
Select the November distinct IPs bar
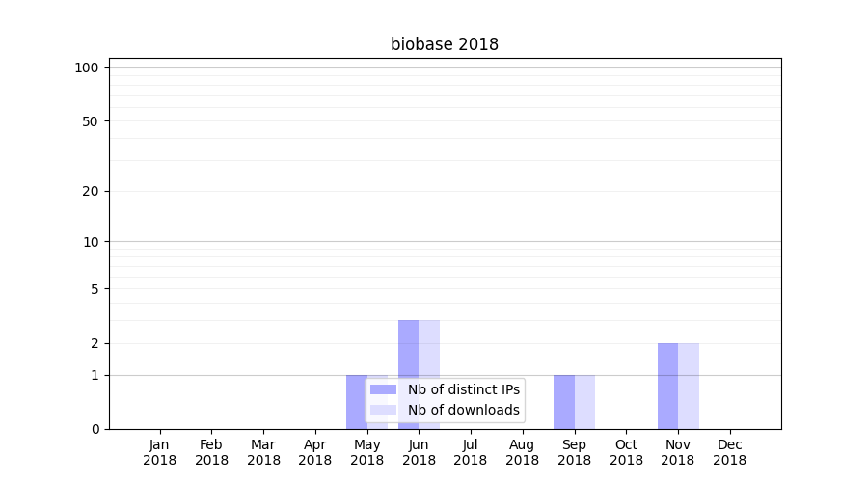pos(667,386)
